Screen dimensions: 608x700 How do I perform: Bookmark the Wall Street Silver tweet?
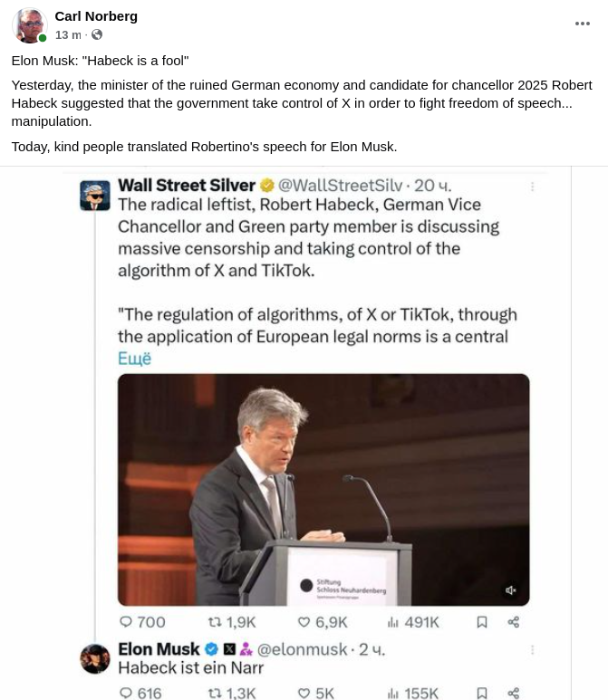point(482,622)
